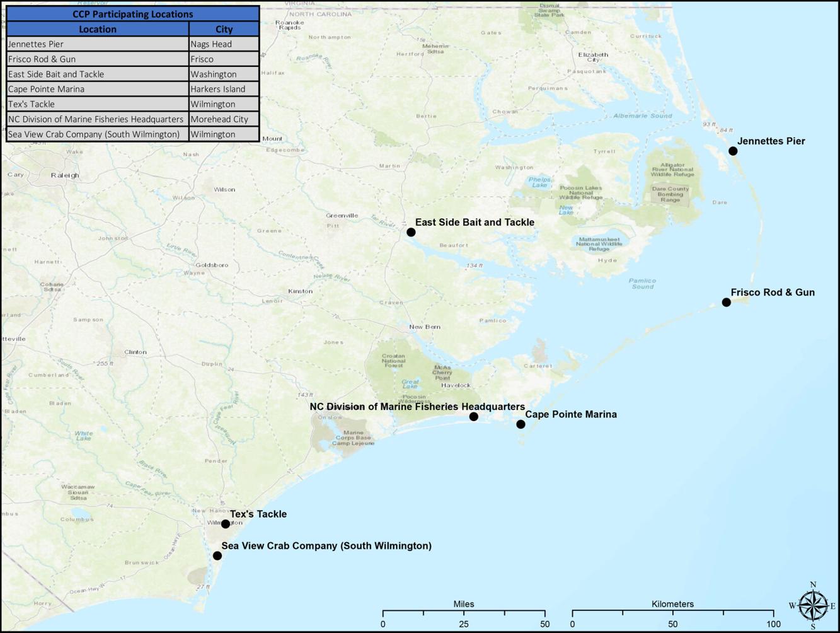Image resolution: width=840 pixels, height=633 pixels.
Task: Click the East Side Bait and Tackle marker
Action: (x=411, y=231)
